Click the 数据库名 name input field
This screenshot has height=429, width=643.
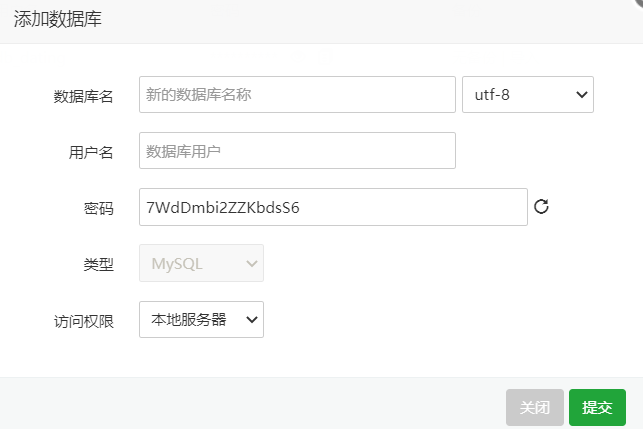click(x=297, y=95)
